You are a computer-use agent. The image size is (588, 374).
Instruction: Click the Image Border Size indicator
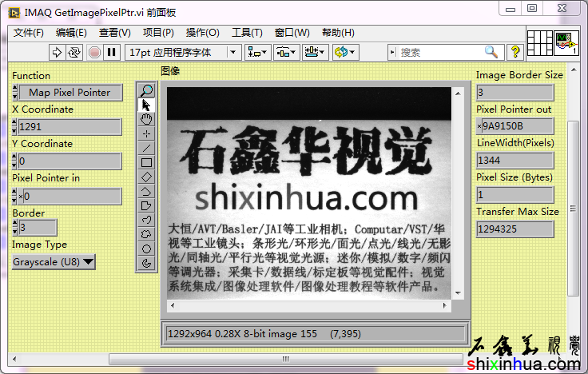click(514, 92)
